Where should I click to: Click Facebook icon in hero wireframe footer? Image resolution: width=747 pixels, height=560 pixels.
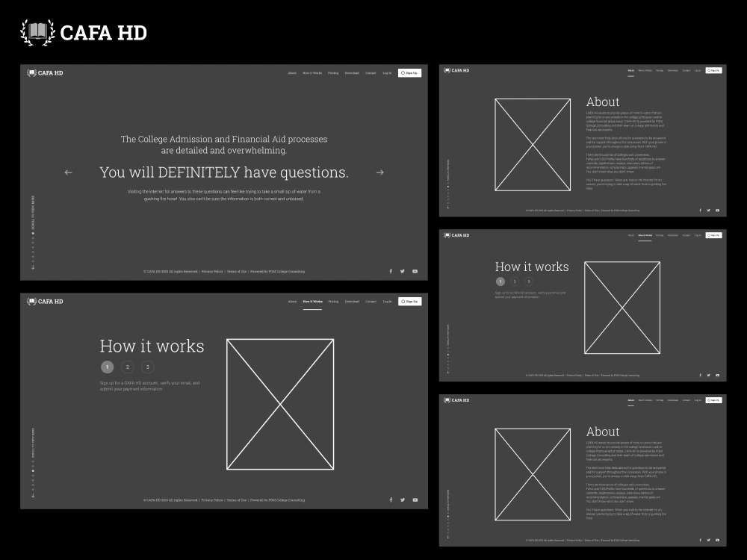tap(391, 272)
